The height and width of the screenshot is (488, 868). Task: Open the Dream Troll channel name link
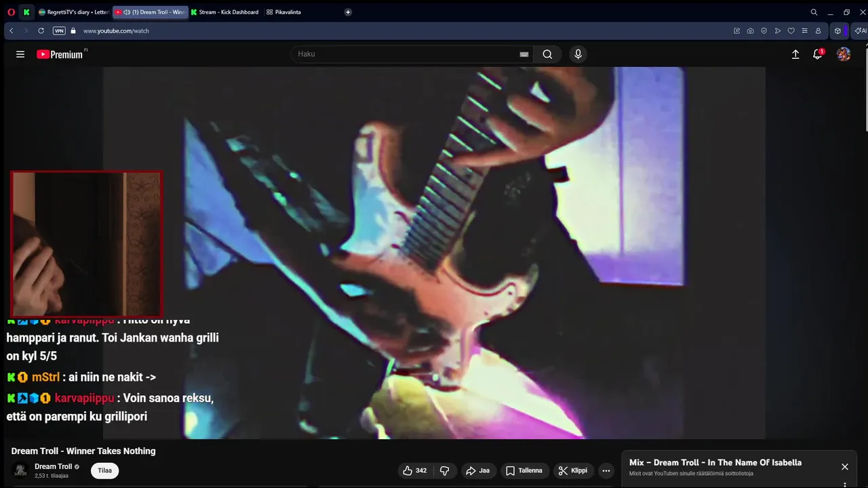[53, 466]
